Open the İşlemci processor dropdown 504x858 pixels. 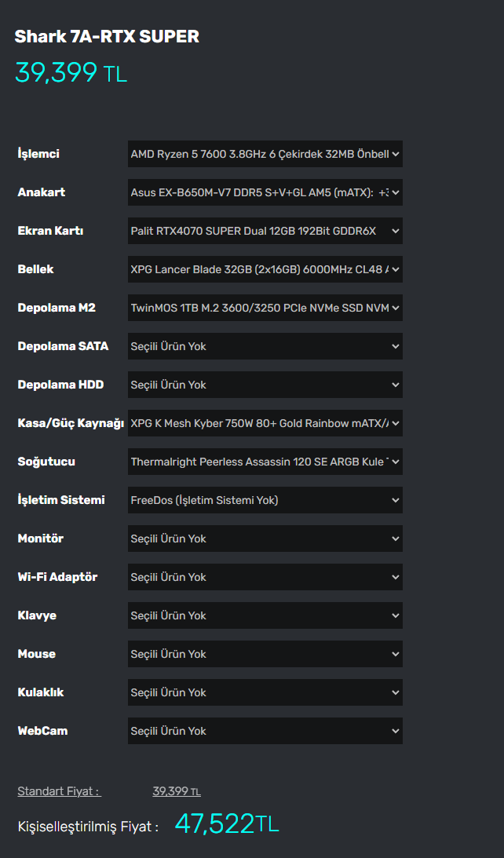pos(265,154)
